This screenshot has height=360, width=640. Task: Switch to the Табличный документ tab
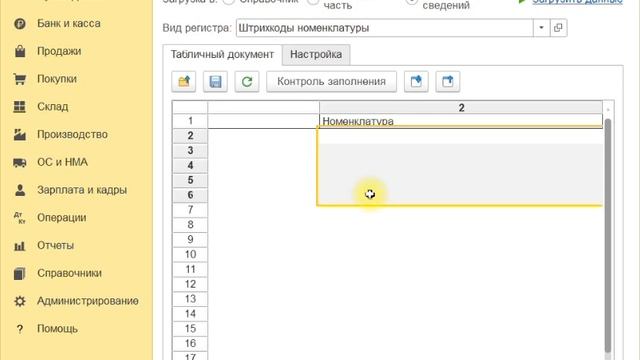pyautogui.click(x=222, y=54)
